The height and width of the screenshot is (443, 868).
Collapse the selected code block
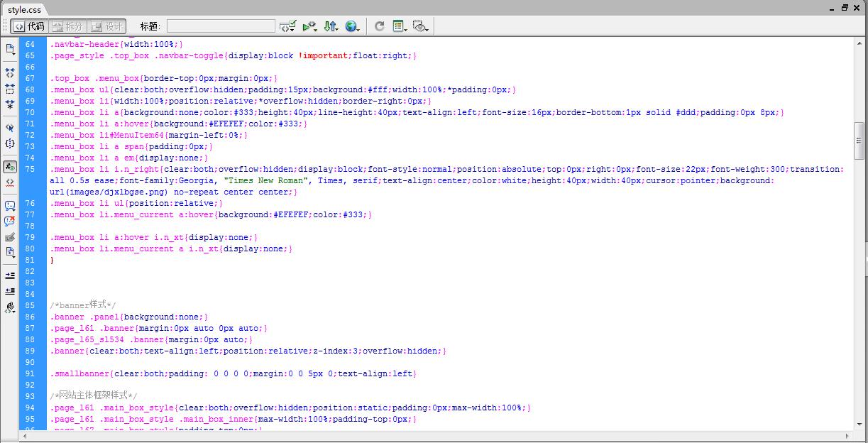coord(10,89)
